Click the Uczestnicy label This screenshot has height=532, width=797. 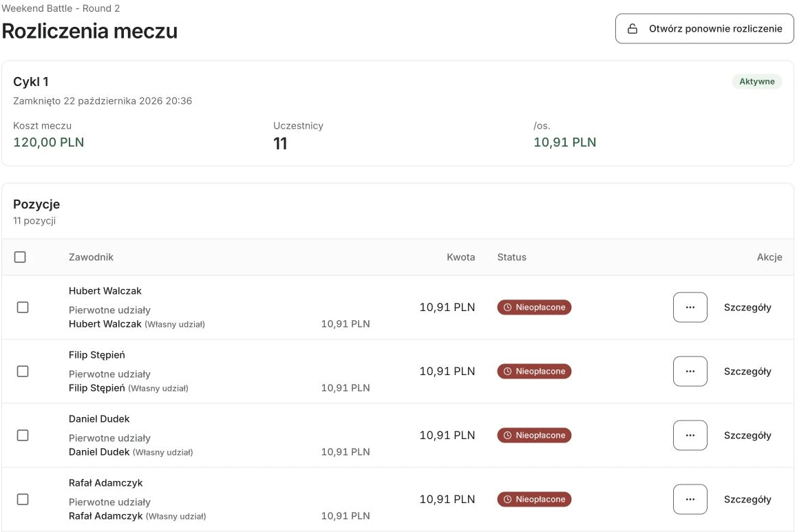coord(299,125)
